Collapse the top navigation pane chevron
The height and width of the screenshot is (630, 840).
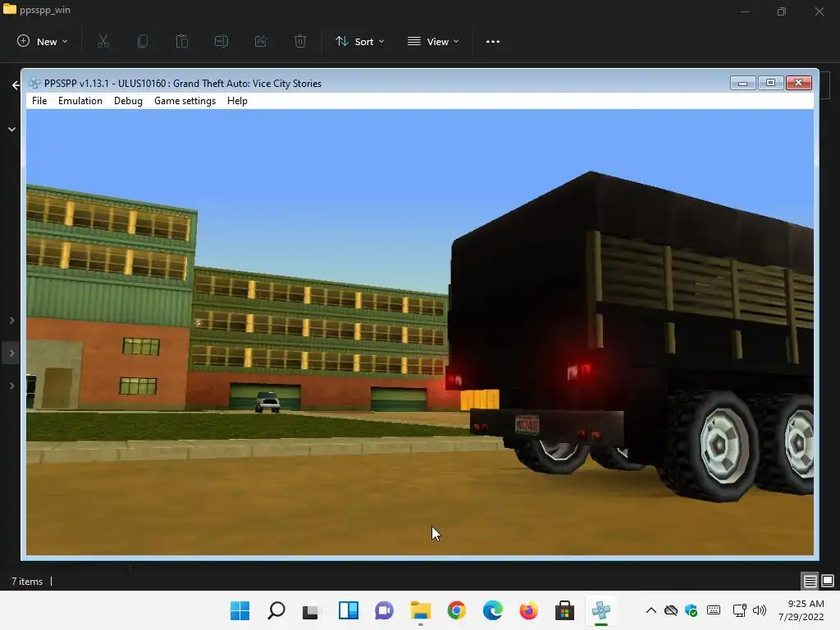[11, 129]
